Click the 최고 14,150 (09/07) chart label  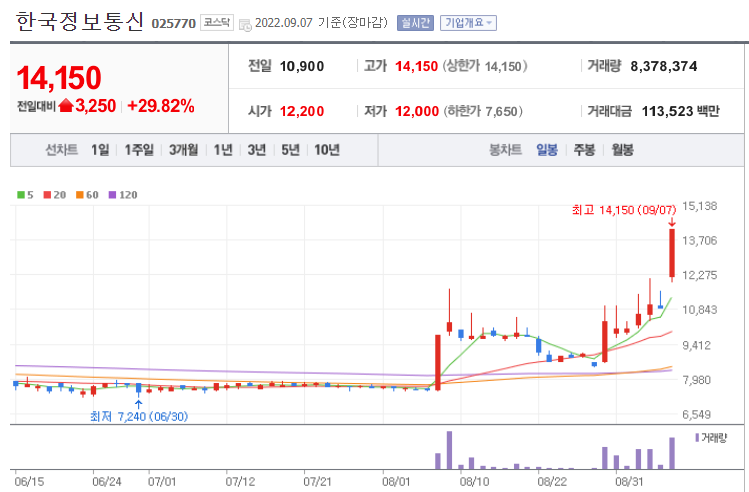point(624,210)
